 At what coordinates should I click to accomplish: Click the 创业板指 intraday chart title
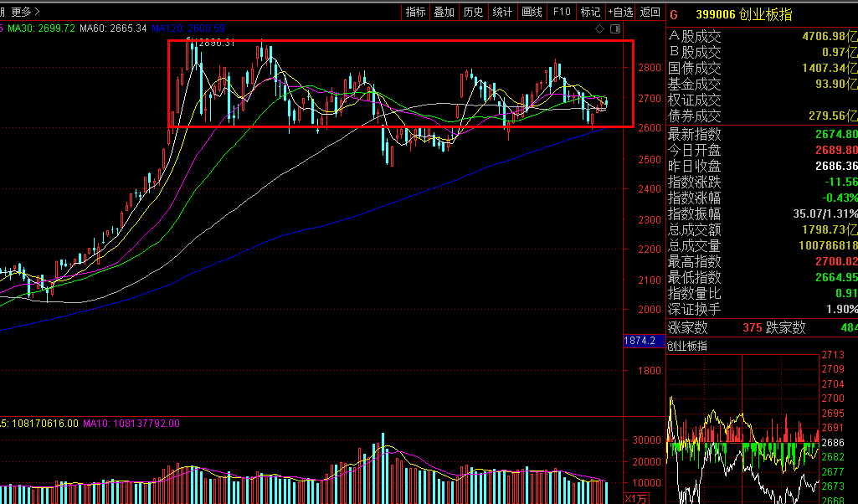click(687, 345)
